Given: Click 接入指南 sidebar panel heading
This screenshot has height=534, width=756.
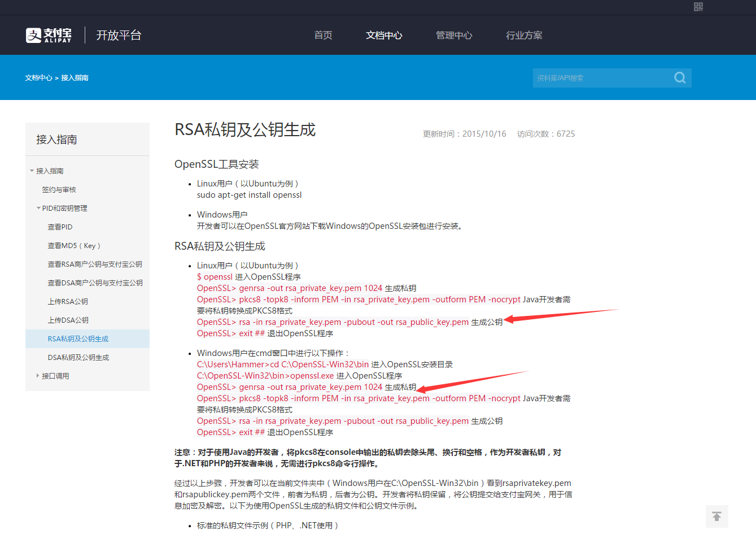Looking at the screenshot, I should click(x=56, y=140).
